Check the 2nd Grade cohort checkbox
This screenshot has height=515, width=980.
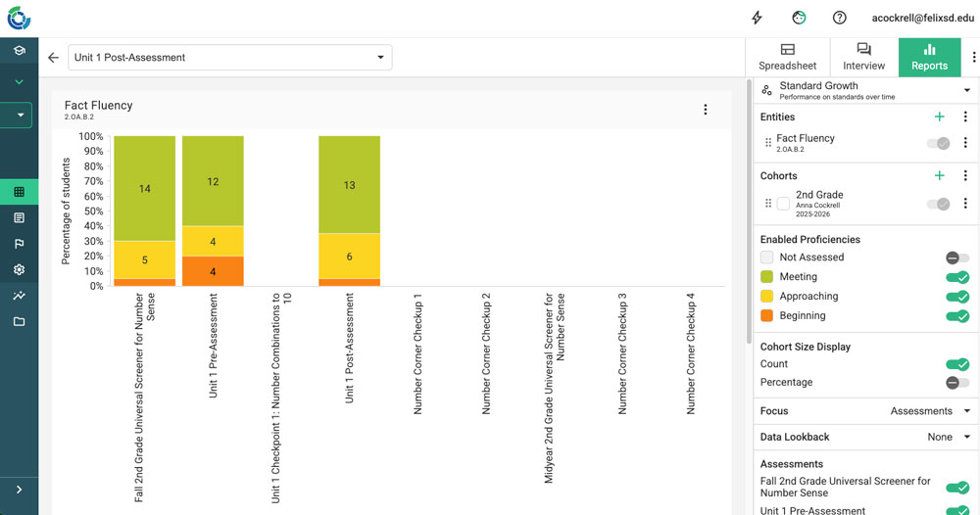click(x=783, y=204)
